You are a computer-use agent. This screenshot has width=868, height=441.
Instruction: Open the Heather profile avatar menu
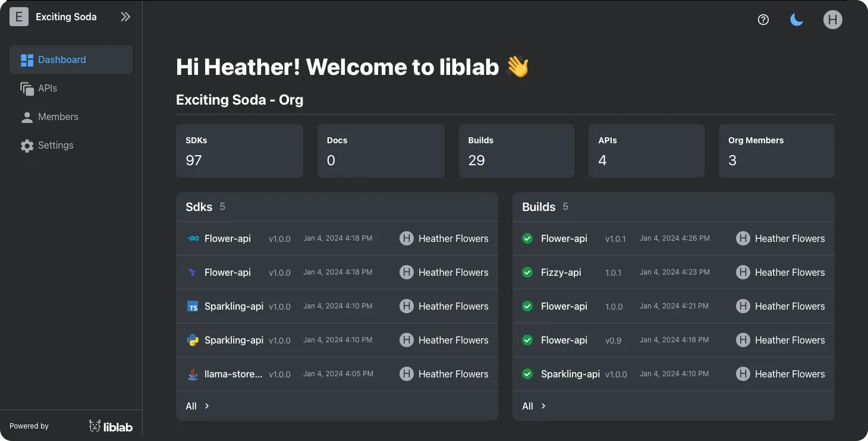[833, 19]
